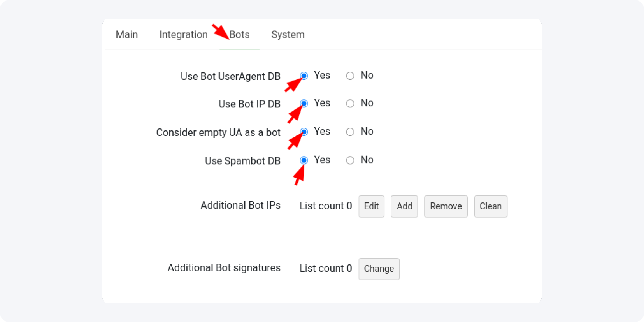644x322 pixels.
Task: Set Use Spambot DB to No
Action: click(x=350, y=160)
